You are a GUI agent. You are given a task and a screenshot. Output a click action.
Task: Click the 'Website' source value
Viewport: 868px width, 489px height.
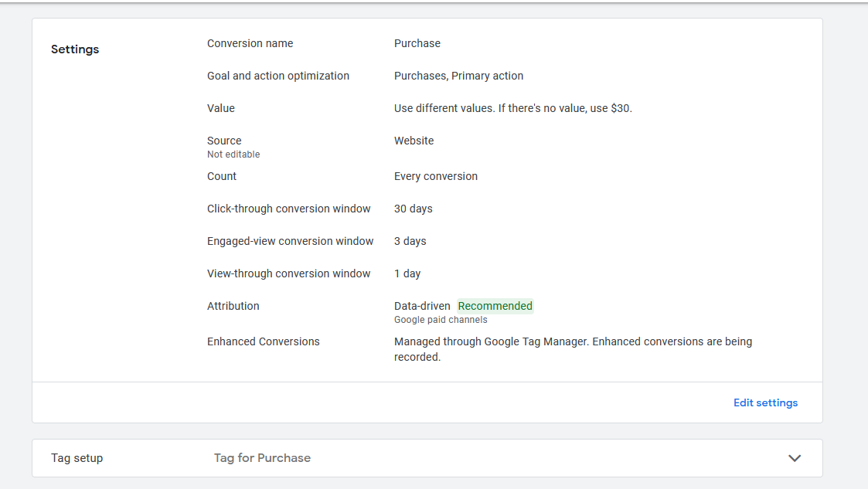[x=414, y=141]
